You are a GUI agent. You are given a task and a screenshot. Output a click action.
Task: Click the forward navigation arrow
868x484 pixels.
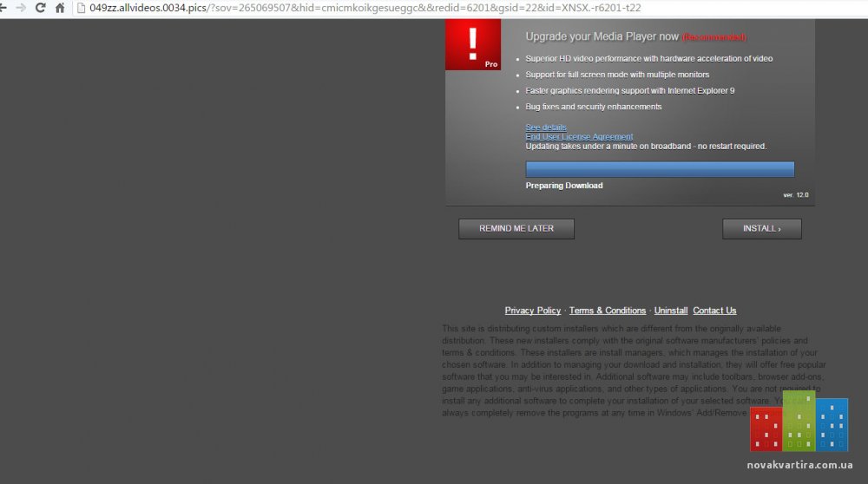pos(21,8)
